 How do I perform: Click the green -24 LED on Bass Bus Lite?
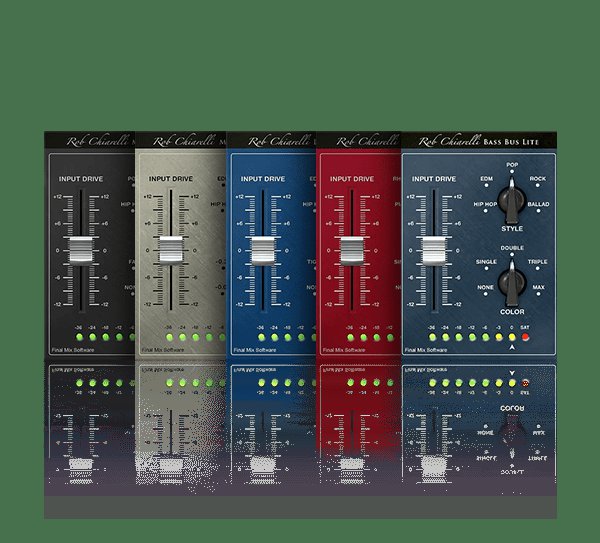pos(445,337)
